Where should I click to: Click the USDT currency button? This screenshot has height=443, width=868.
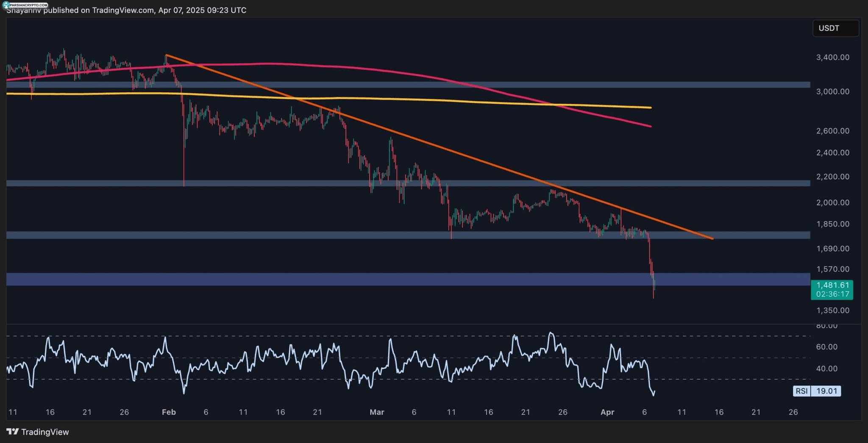tap(835, 28)
